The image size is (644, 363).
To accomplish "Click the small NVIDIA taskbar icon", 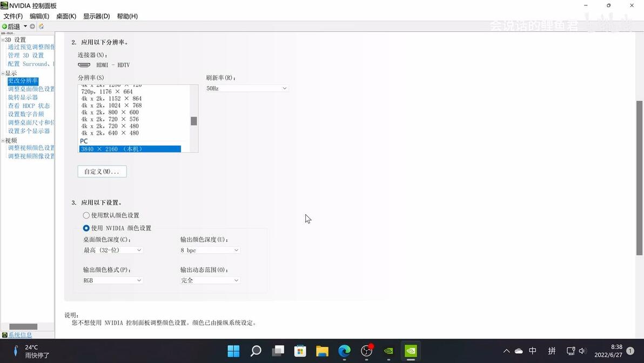I will pyautogui.click(x=388, y=351).
